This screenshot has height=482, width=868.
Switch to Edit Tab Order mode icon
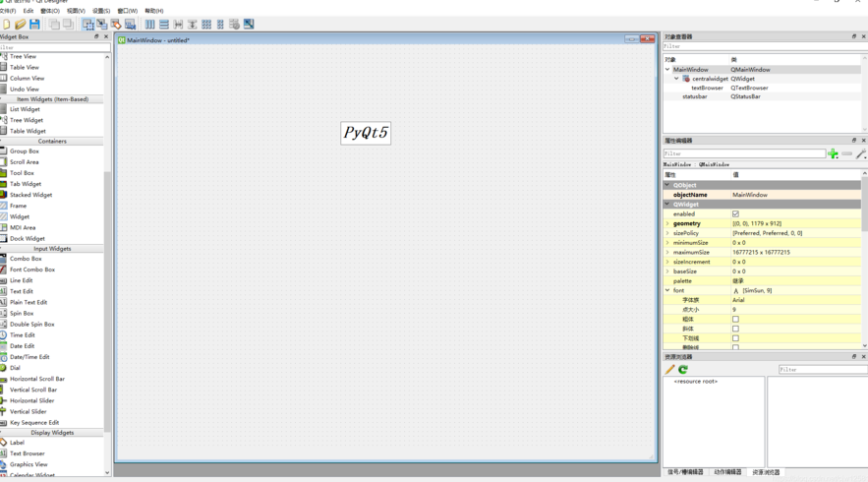tap(130, 24)
